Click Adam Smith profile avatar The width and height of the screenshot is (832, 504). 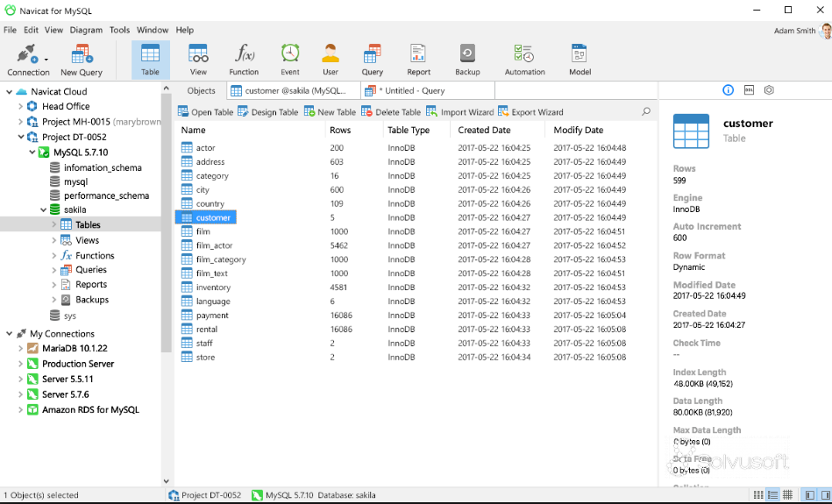click(x=825, y=30)
